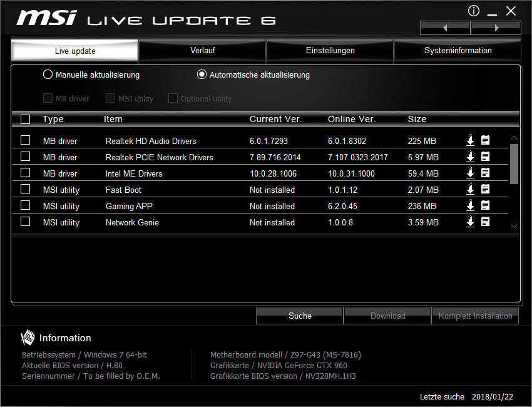The width and height of the screenshot is (532, 407).
Task: Switch to the Live update tab
Action: [75, 51]
